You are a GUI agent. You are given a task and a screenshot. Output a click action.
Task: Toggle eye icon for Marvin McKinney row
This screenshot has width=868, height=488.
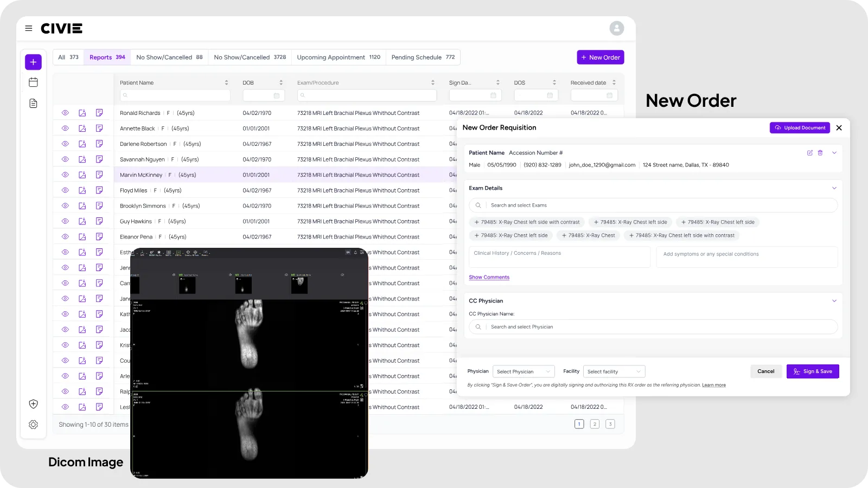tap(65, 175)
